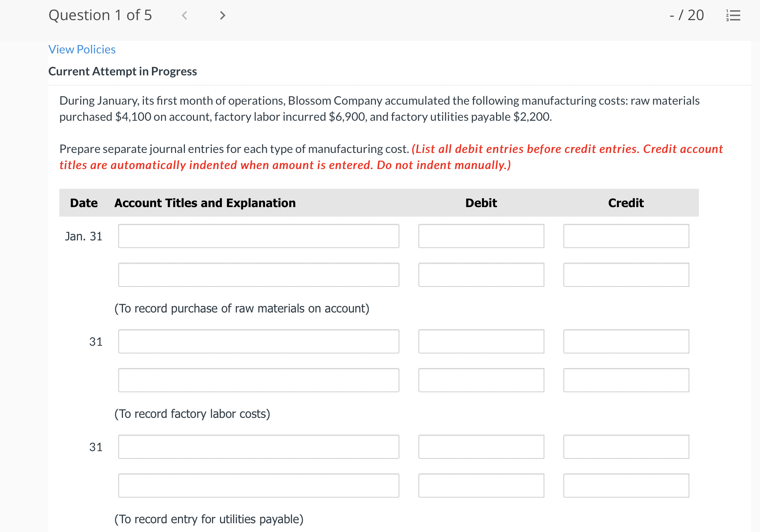This screenshot has height=532, width=760.
Task: Click debit field in first raw materials row
Action: [x=481, y=236]
